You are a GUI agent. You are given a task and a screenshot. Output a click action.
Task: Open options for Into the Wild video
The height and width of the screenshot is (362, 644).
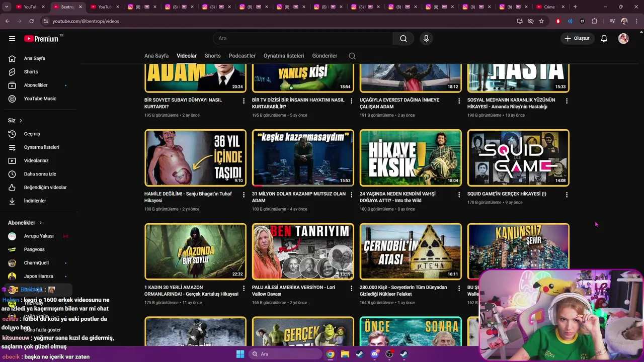[459, 195]
